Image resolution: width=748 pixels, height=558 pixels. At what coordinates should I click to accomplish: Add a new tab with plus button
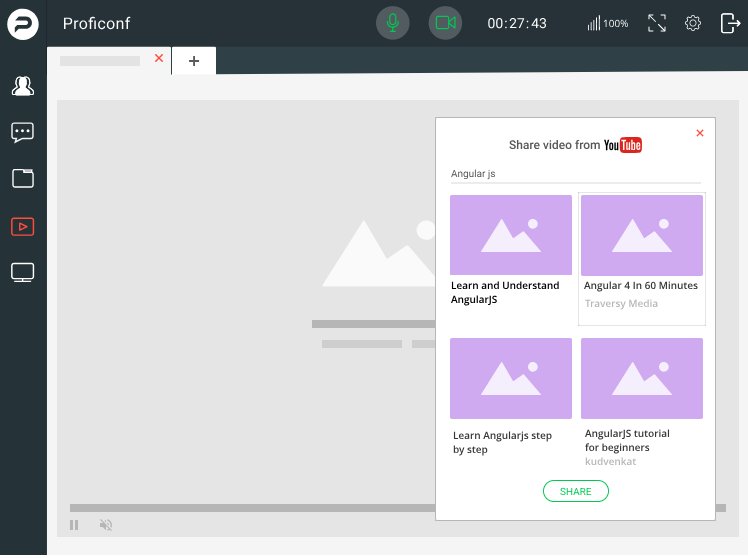(x=194, y=61)
